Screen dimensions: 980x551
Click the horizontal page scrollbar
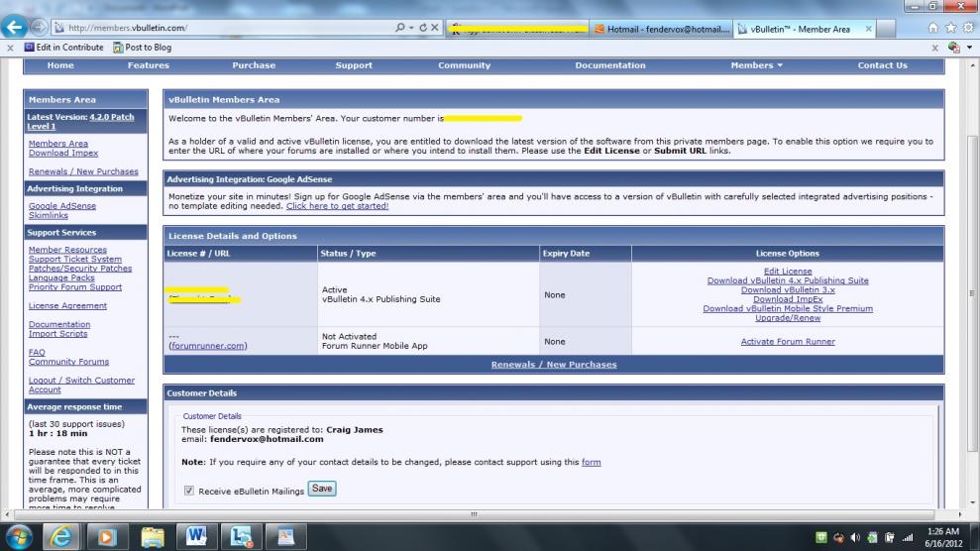click(x=474, y=514)
